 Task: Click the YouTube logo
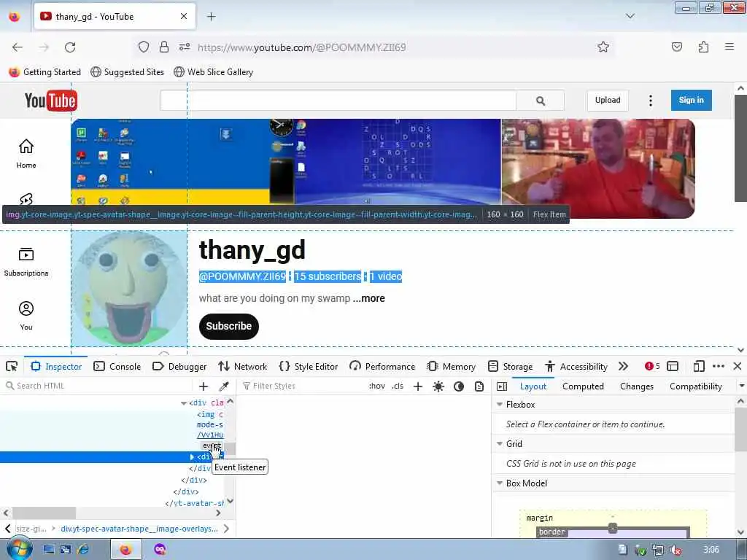pos(50,101)
